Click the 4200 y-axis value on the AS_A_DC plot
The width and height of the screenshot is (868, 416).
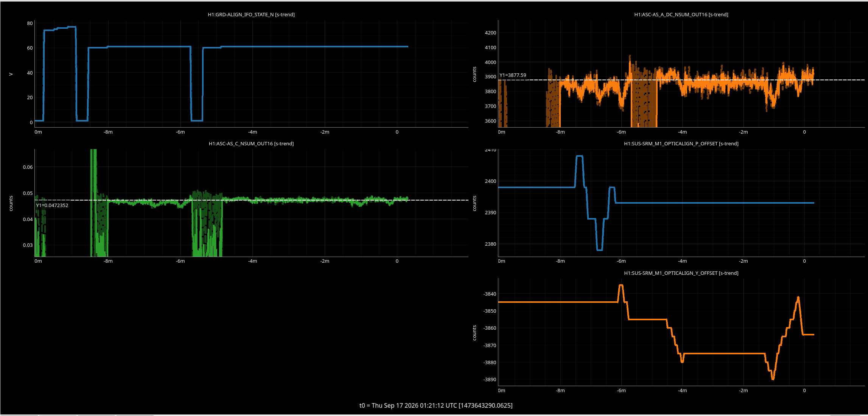point(490,33)
